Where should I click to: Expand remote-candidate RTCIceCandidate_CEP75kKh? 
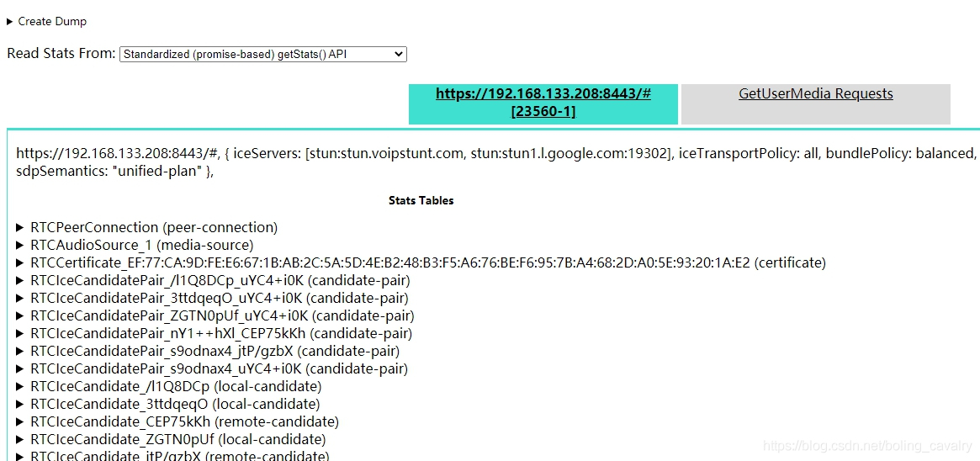click(184, 421)
